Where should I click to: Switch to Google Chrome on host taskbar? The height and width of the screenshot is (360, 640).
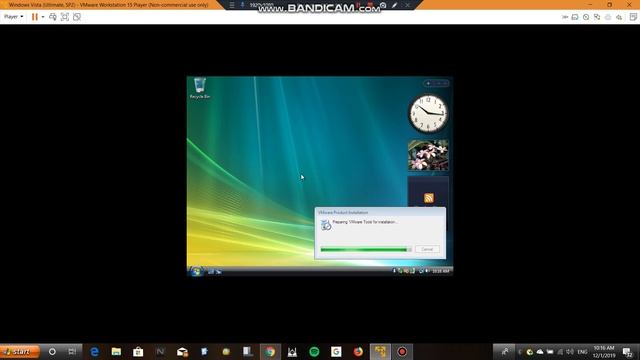coord(270,351)
